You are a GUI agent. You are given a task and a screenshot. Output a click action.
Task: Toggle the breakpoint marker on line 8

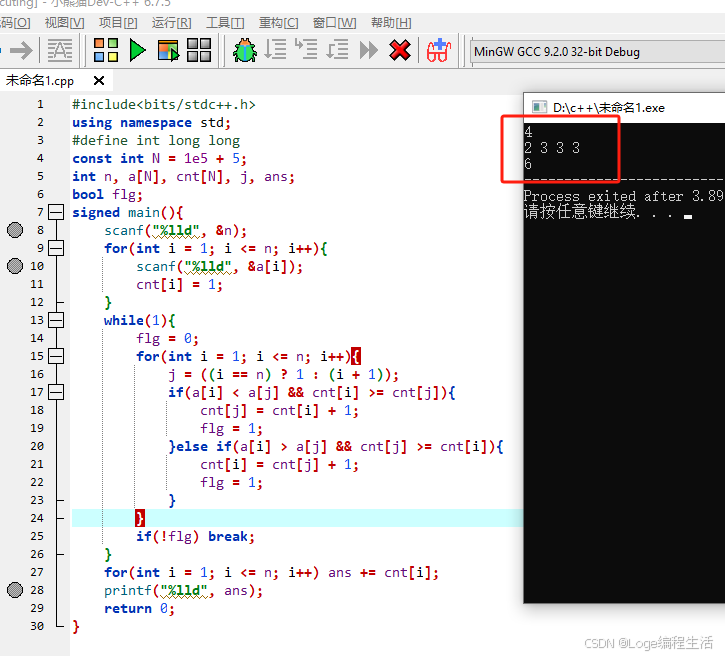[15, 230]
